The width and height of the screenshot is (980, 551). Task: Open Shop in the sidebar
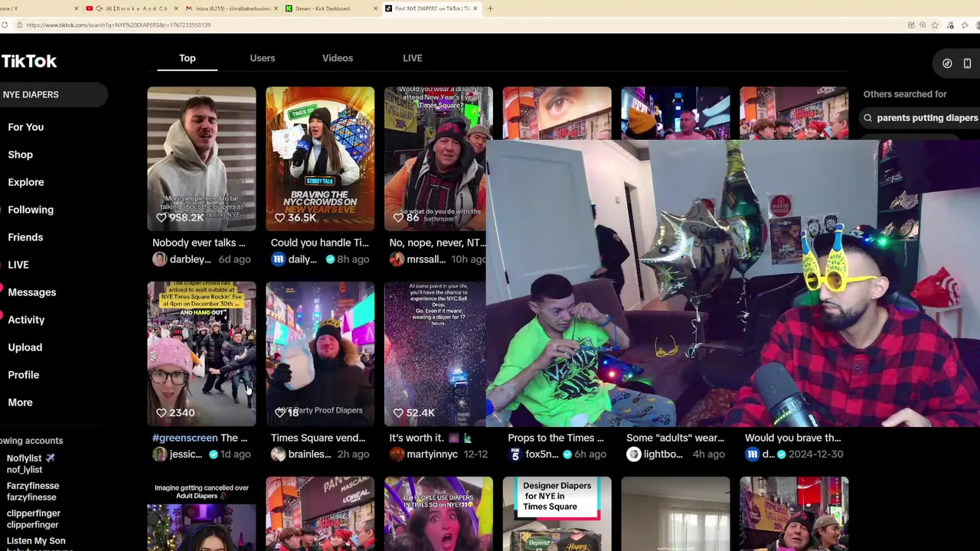click(21, 155)
